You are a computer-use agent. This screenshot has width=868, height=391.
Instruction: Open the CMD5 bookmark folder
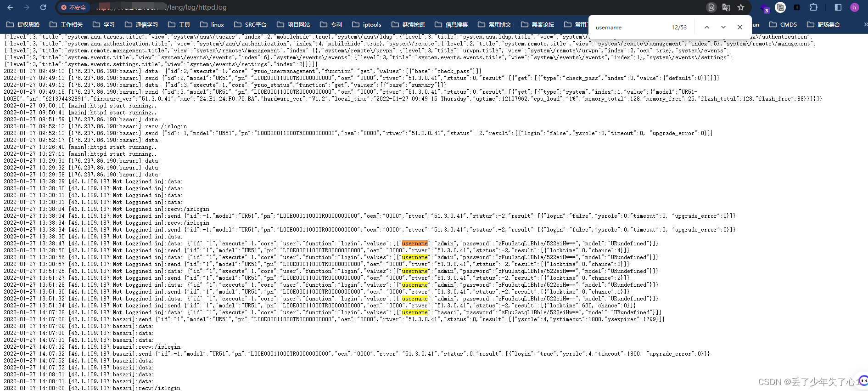[783, 24]
